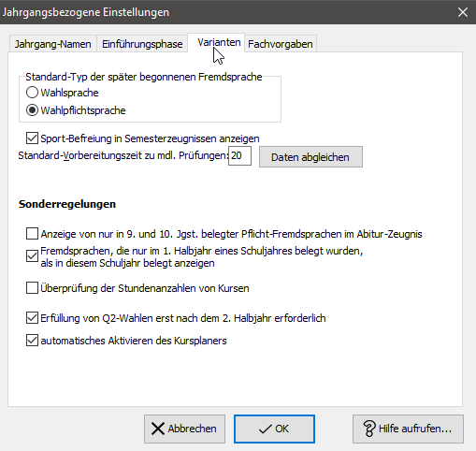Open the Einführungsphase tab
The width and height of the screenshot is (476, 451).
coord(142,44)
